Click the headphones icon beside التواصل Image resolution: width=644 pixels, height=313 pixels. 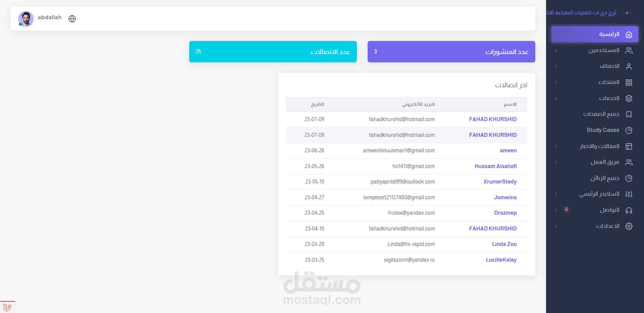pyautogui.click(x=629, y=210)
